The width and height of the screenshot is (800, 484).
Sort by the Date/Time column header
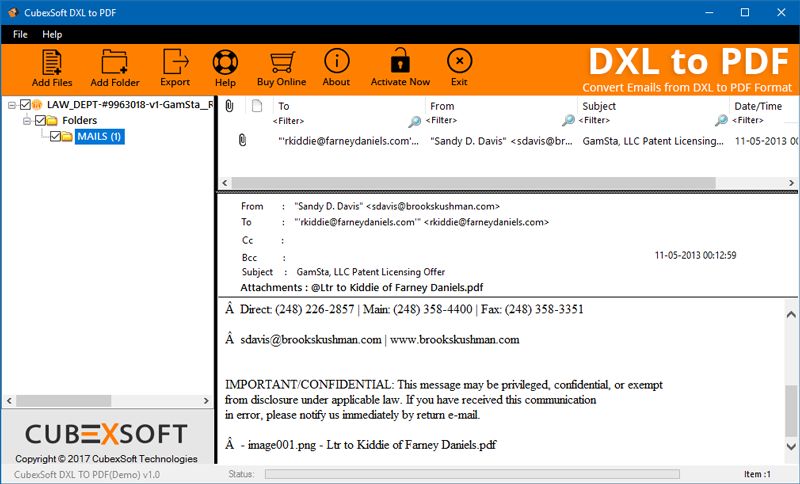pos(758,106)
